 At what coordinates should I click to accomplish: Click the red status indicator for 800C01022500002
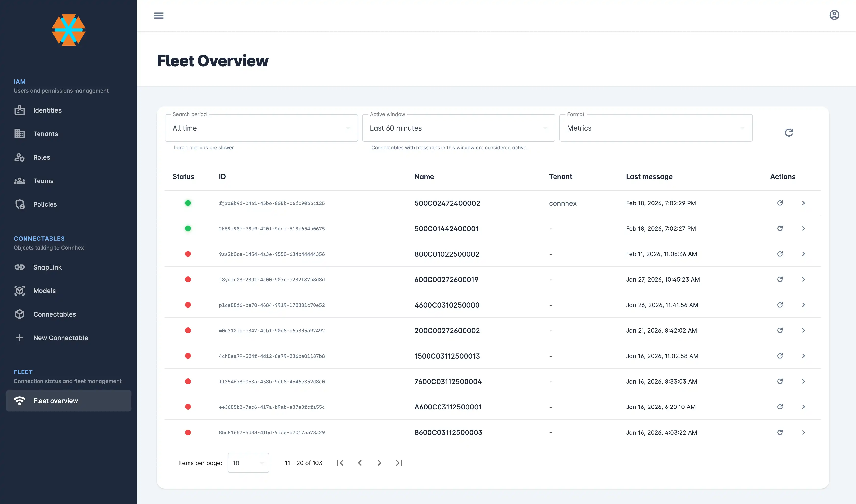click(188, 254)
